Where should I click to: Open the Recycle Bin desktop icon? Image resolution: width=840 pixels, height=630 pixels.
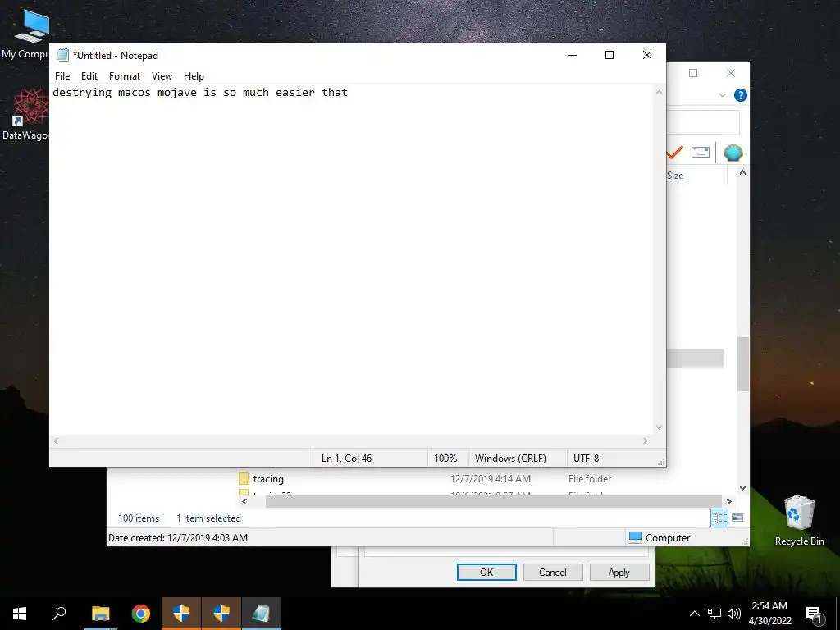coord(799,520)
